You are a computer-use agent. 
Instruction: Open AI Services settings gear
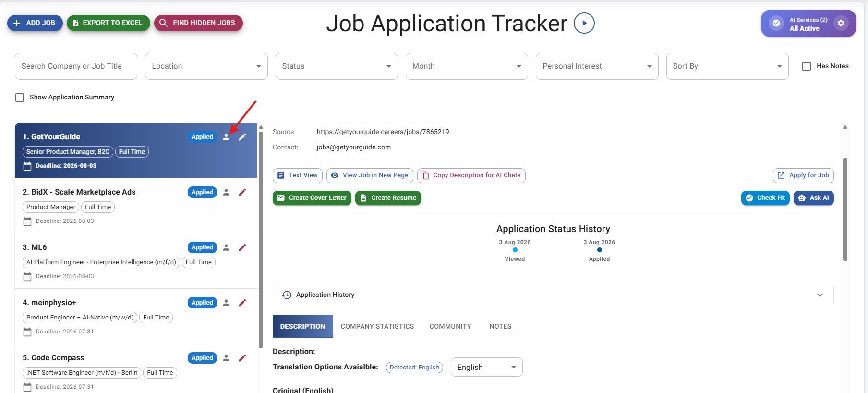tap(841, 23)
